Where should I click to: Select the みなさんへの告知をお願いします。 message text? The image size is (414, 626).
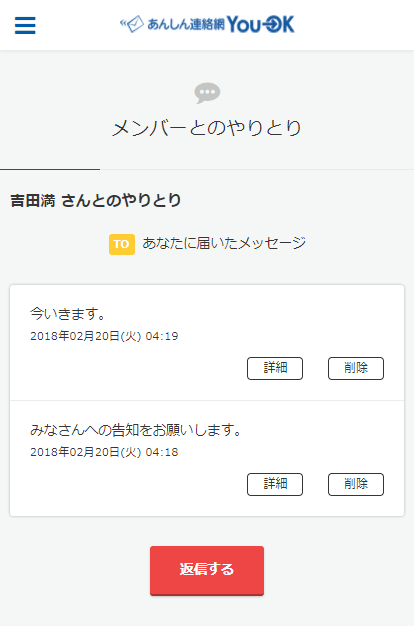(x=136, y=430)
